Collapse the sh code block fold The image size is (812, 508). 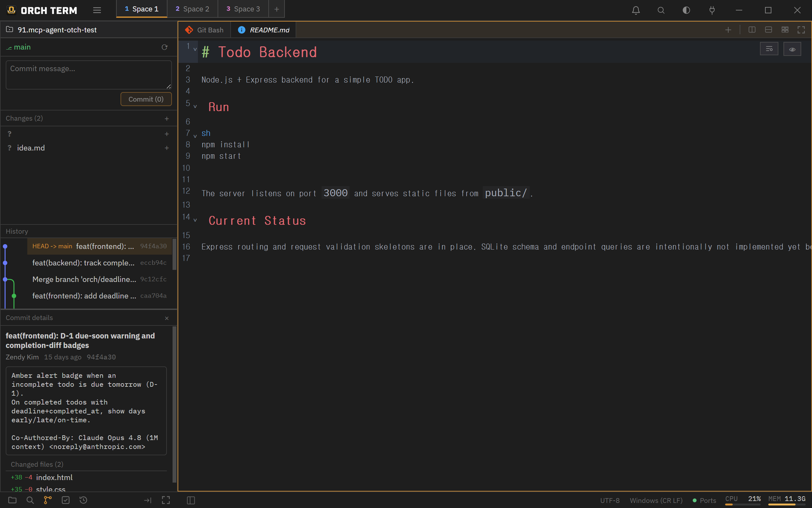tap(195, 136)
